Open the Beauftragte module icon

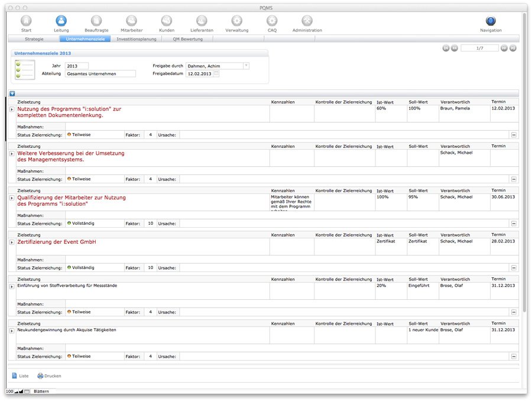(x=96, y=21)
